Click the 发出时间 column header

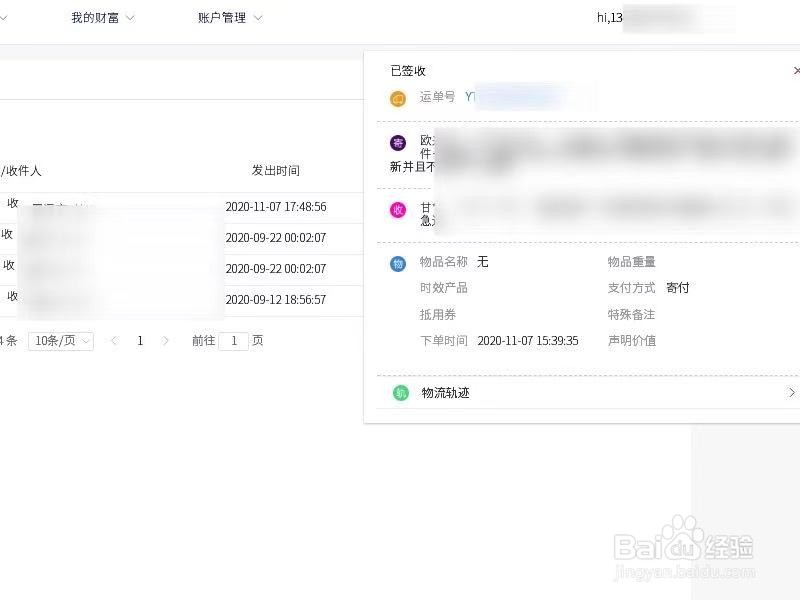coord(276,170)
